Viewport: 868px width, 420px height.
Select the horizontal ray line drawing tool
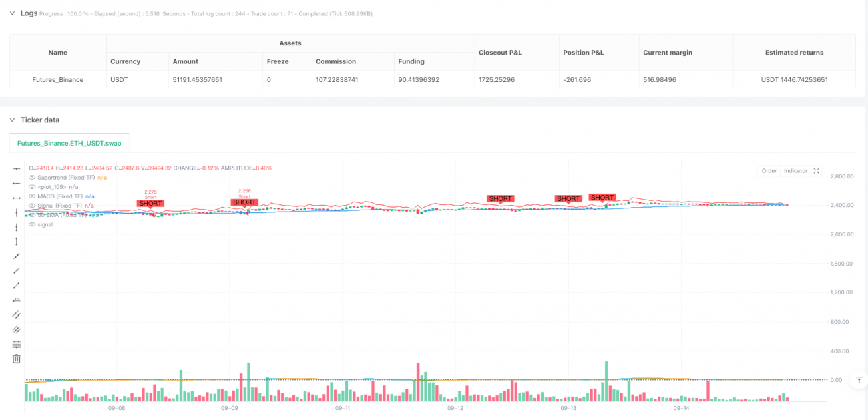click(17, 184)
